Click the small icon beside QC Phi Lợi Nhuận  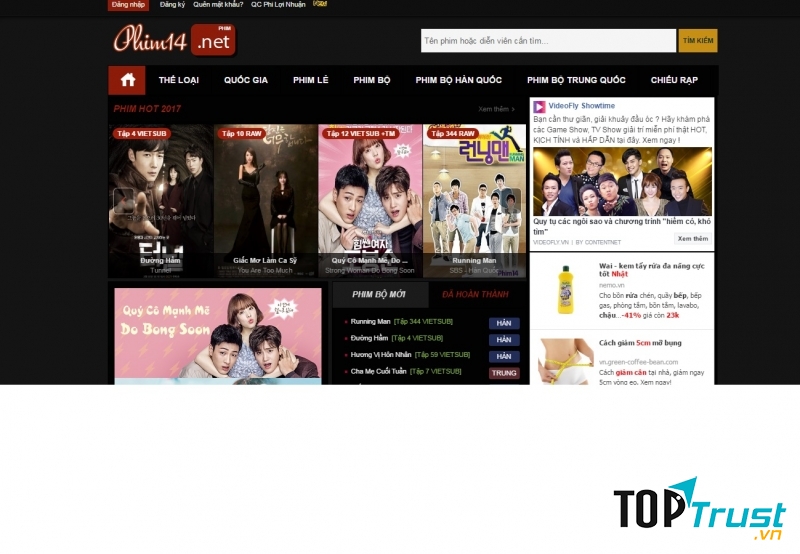[320, 4]
